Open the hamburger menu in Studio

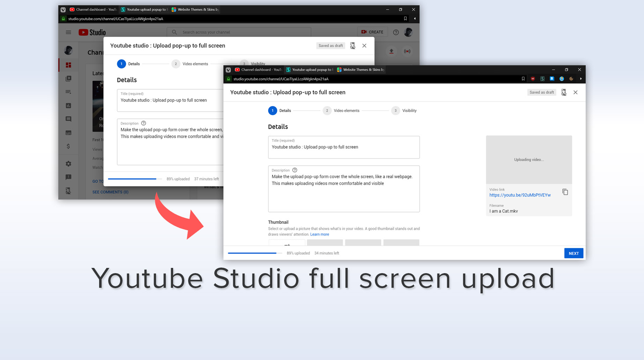tap(68, 32)
